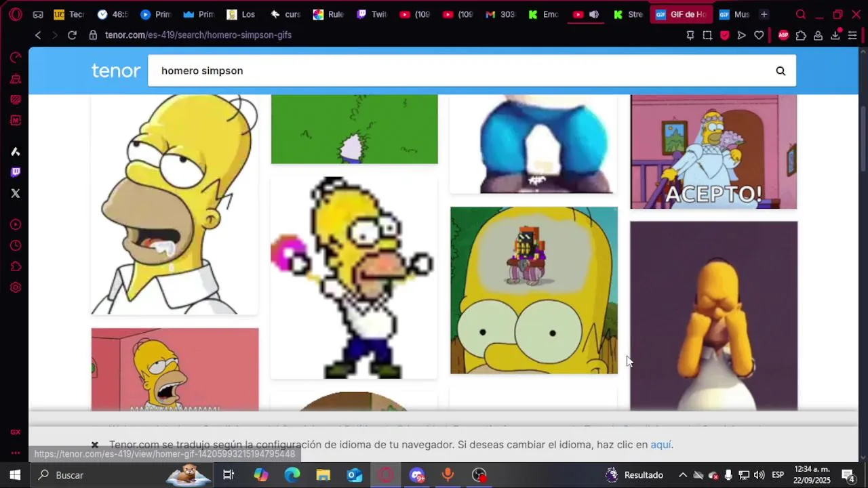This screenshot has width=868, height=488.
Task: Open Easy Setup menu icon in toolbar
Action: [x=852, y=35]
